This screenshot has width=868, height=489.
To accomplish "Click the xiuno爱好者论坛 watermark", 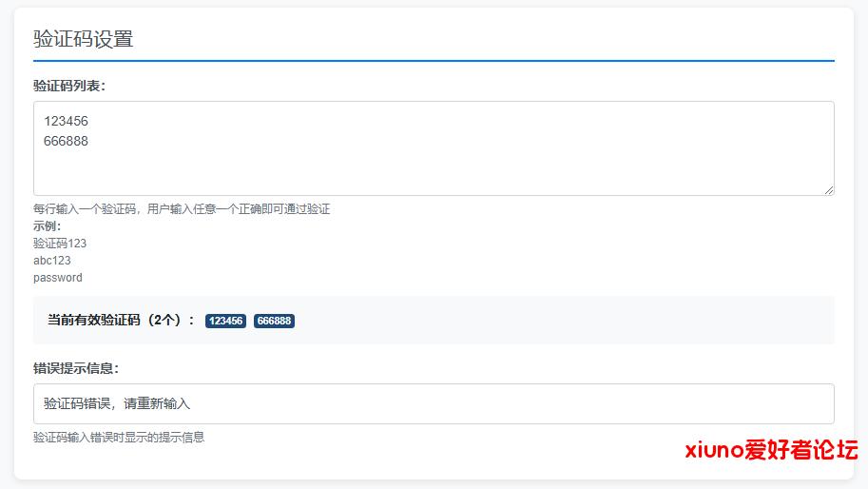I will point(771,450).
